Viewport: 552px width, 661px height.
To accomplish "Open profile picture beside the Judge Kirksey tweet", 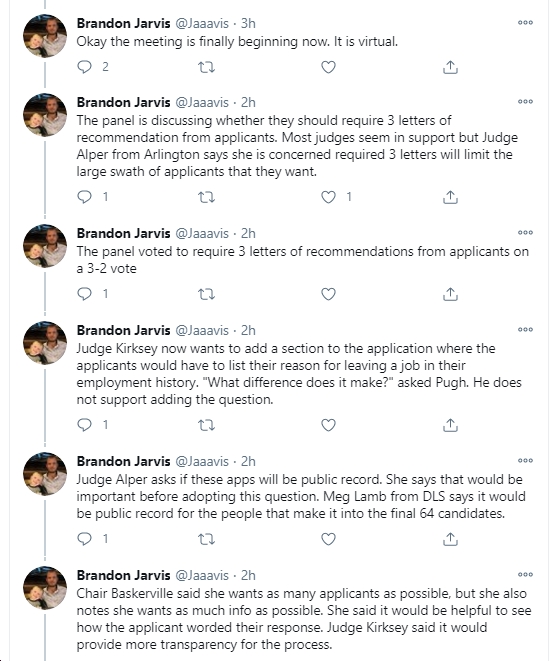I will (x=45, y=343).
